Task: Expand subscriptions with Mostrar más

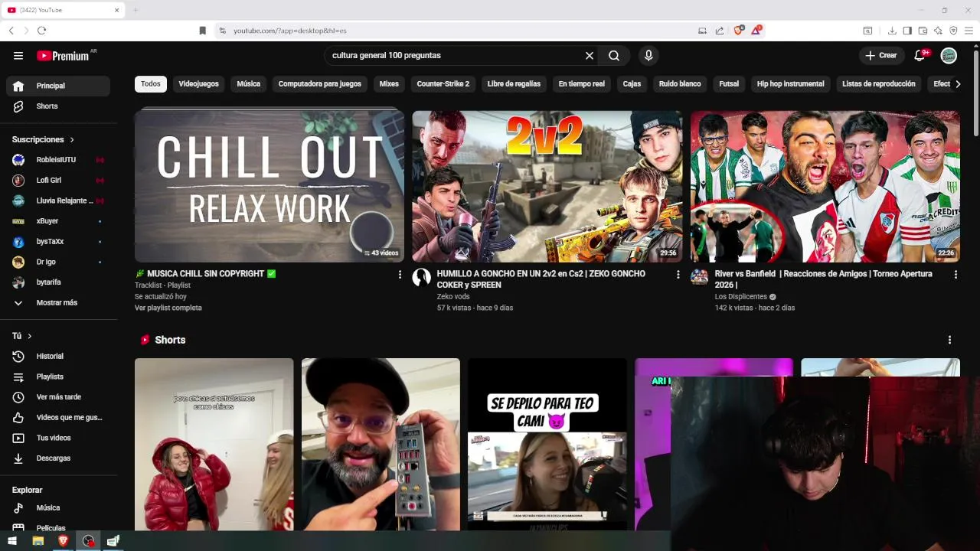Action: point(58,302)
